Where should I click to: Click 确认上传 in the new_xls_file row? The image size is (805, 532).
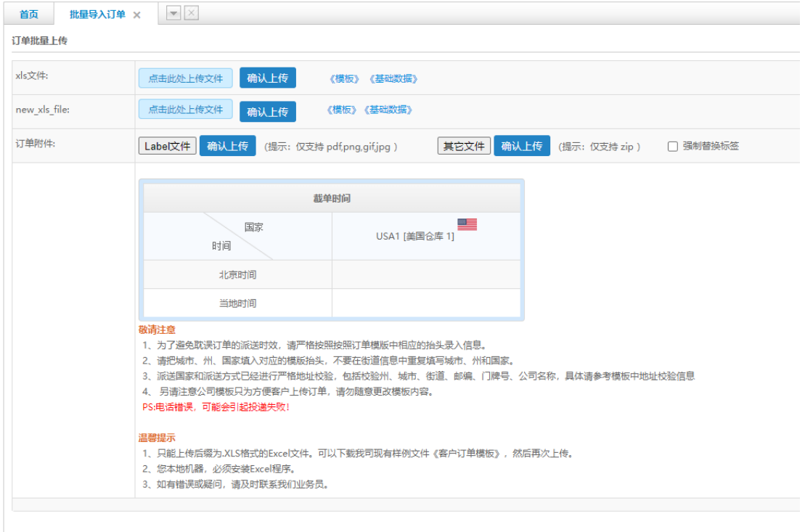(268, 112)
